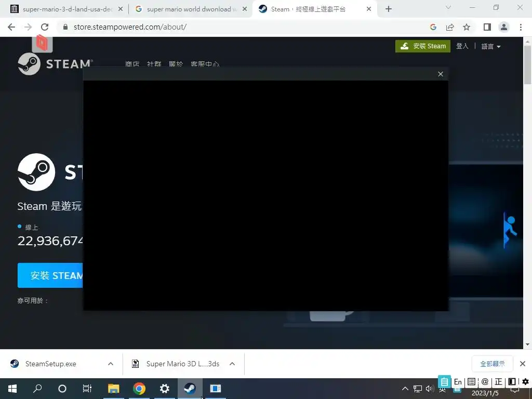Expand options for Super Mario 3ds download
The image size is (532, 399).
tap(232, 364)
